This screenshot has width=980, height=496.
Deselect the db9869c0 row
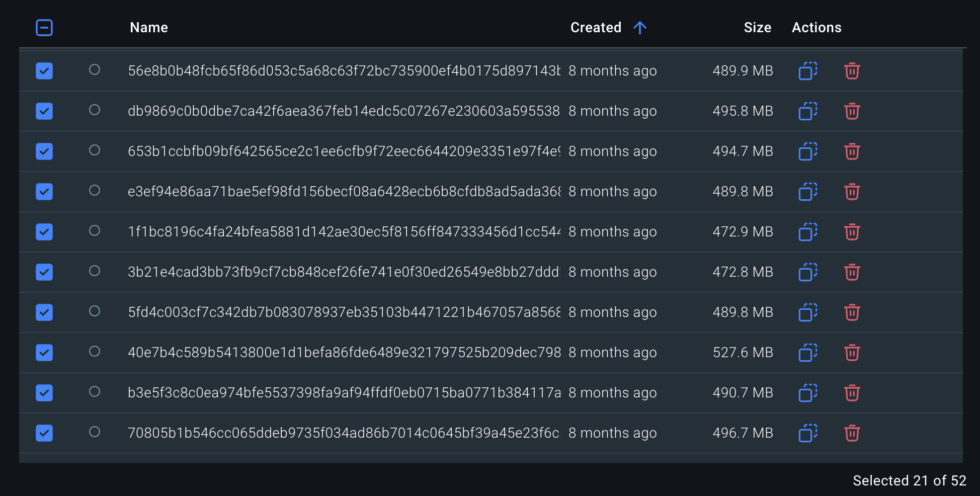coord(44,111)
